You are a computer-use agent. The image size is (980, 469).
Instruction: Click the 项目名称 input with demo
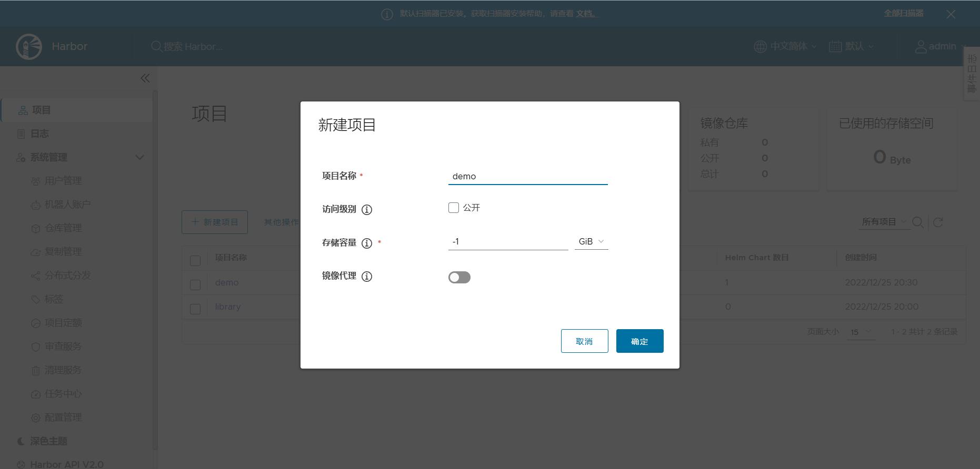(528, 176)
